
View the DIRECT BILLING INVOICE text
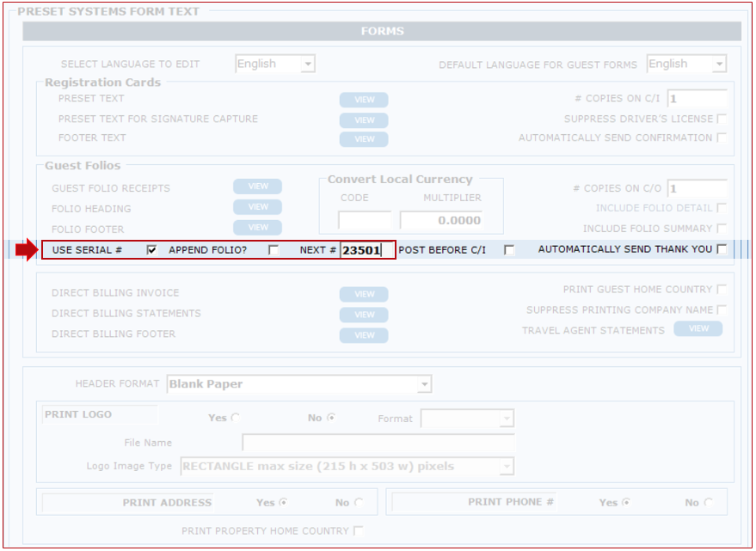pyautogui.click(x=364, y=294)
